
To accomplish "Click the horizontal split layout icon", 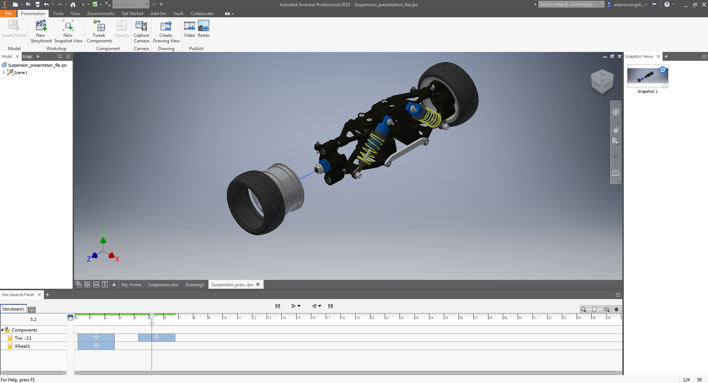I will pos(96,285).
